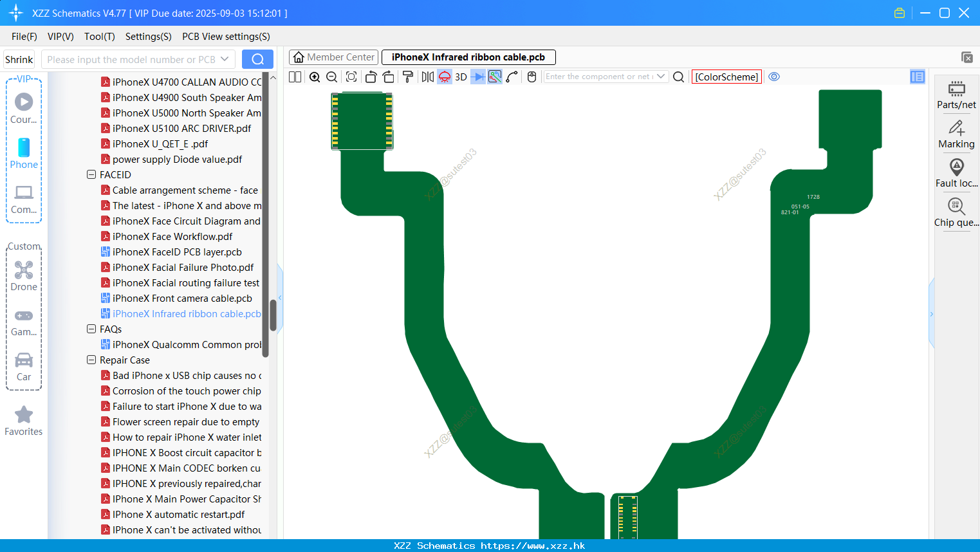The height and width of the screenshot is (552, 980).
Task: Open Chip query tool
Action: coord(956,212)
